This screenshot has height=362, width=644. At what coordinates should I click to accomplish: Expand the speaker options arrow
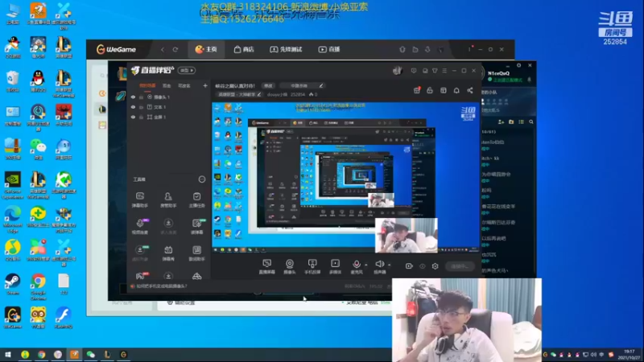tap(390, 265)
